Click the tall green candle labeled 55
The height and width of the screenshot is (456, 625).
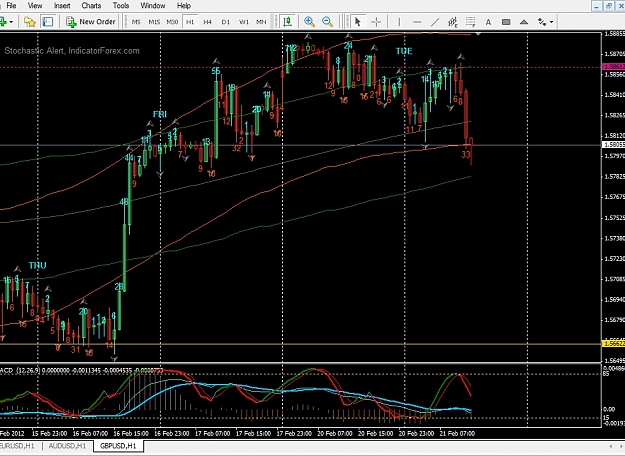click(216, 120)
